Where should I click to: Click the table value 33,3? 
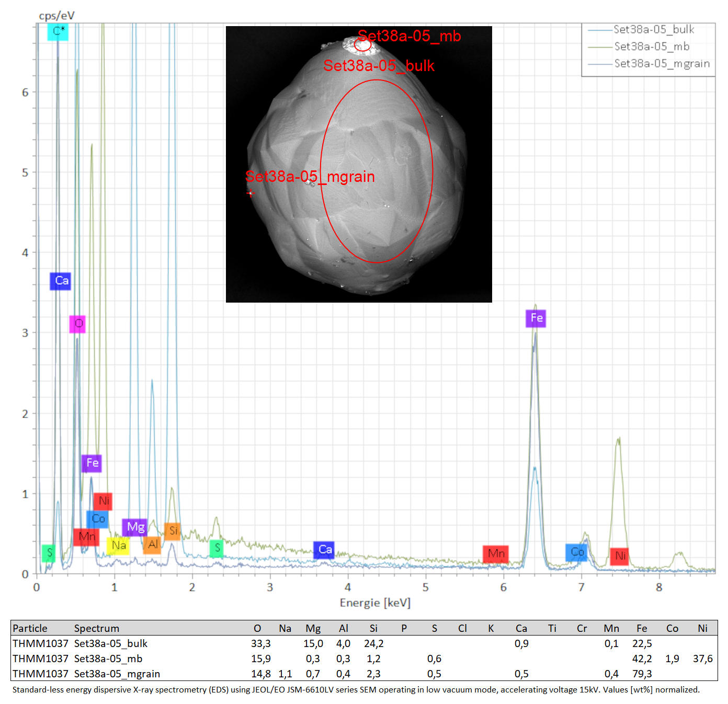[260, 644]
